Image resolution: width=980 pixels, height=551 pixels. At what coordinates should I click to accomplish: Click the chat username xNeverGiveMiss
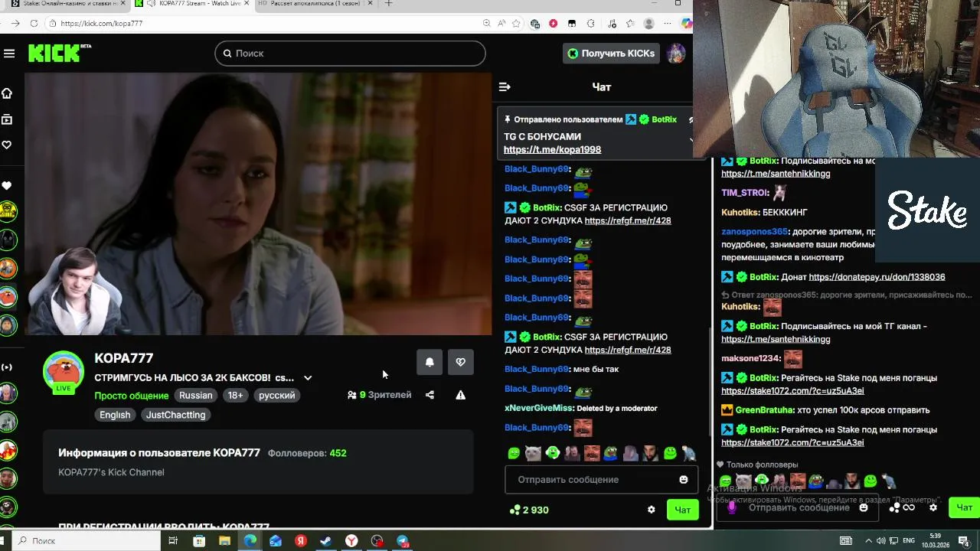tap(538, 409)
